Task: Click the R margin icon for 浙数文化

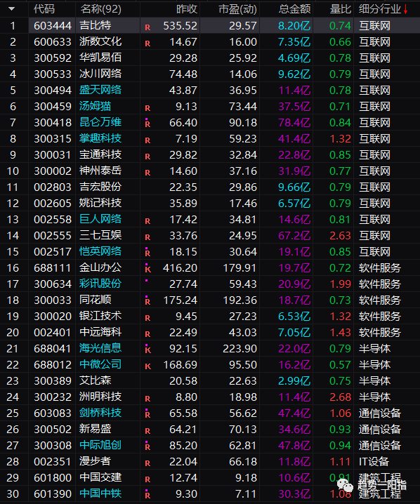Action: point(147,44)
